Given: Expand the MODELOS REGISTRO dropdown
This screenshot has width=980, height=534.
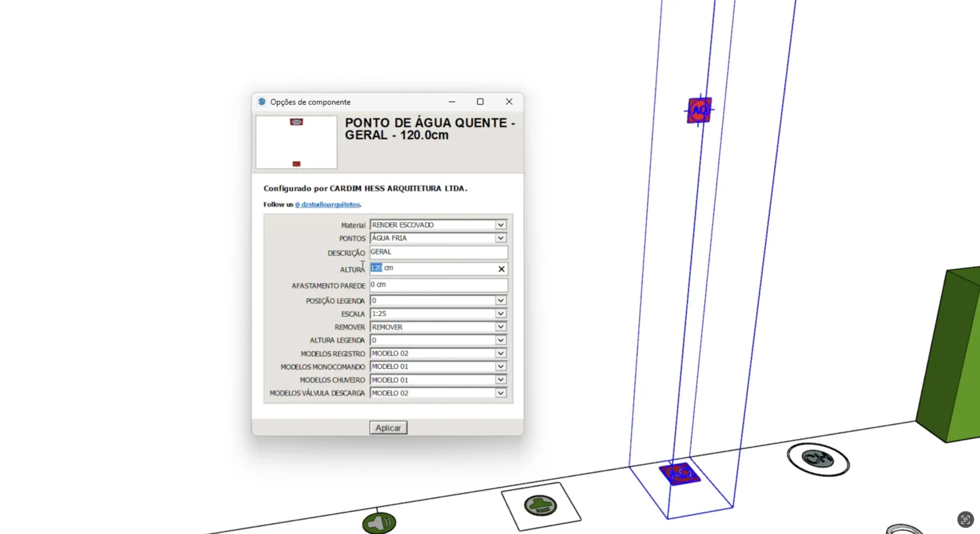Looking at the screenshot, I should pyautogui.click(x=500, y=353).
